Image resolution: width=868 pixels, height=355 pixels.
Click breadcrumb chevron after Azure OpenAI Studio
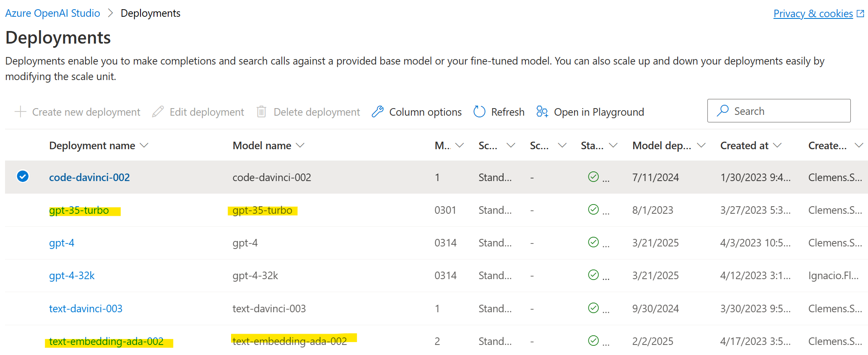pyautogui.click(x=110, y=13)
